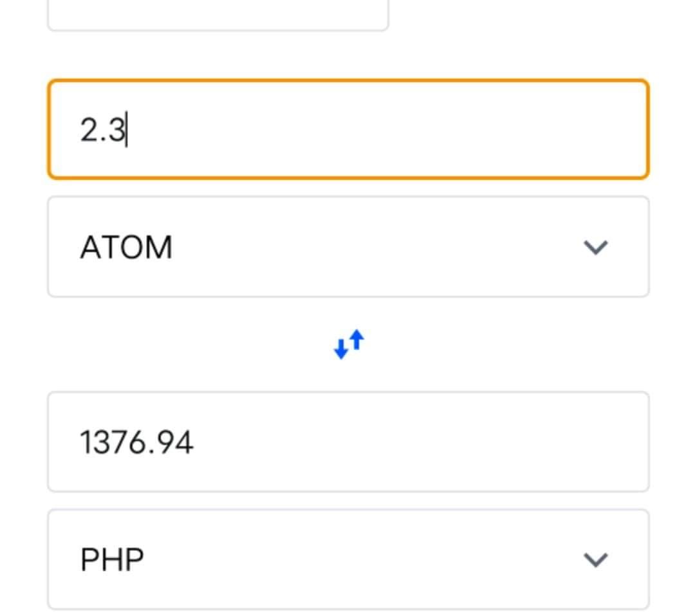The height and width of the screenshot is (616, 695).
Task: Swap the ATOM and PHP currencies
Action: [x=349, y=344]
